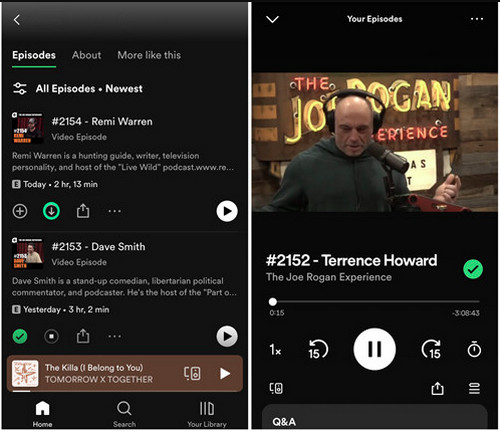Open more options for Remi Warren episode

(x=114, y=211)
